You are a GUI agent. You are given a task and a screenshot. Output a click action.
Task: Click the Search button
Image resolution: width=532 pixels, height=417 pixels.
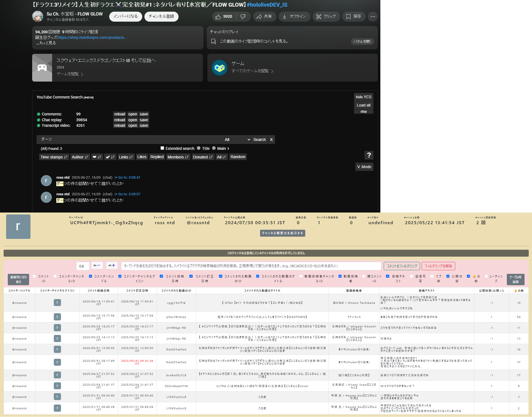click(259, 140)
